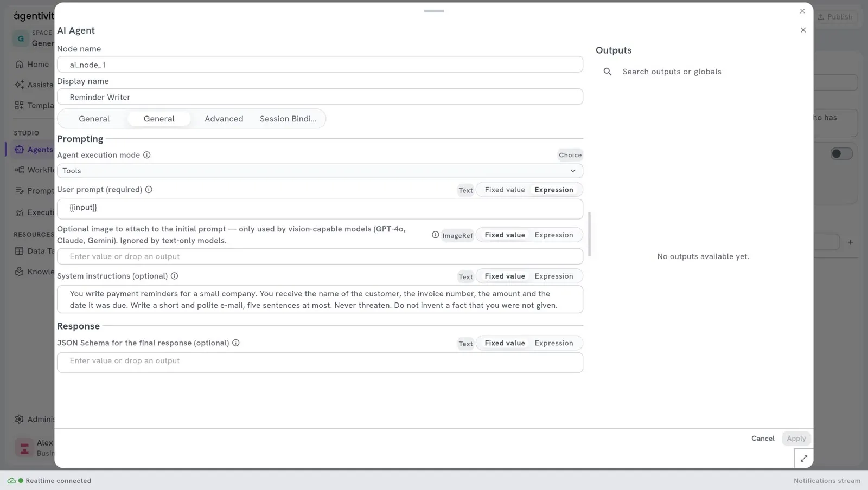The image size is (868, 490).
Task: Set User prompt to Expression mode
Action: click(554, 190)
